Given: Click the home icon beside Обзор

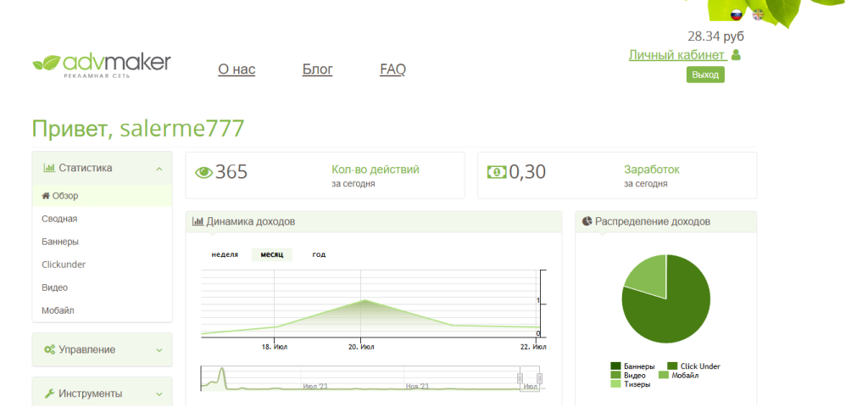Looking at the screenshot, I should (46, 196).
